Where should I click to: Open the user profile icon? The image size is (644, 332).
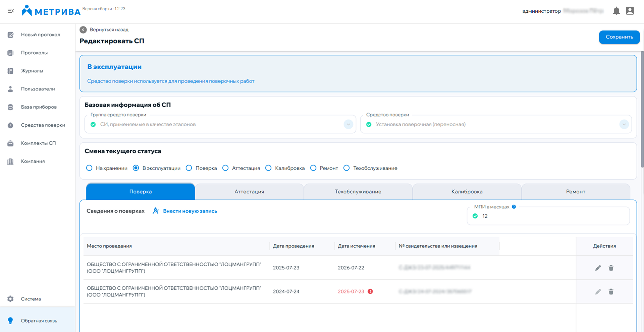pyautogui.click(x=630, y=11)
